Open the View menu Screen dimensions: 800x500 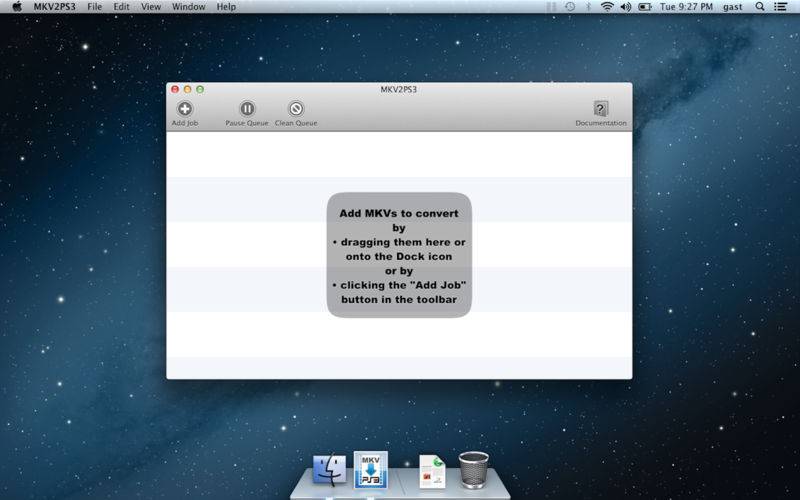click(151, 7)
